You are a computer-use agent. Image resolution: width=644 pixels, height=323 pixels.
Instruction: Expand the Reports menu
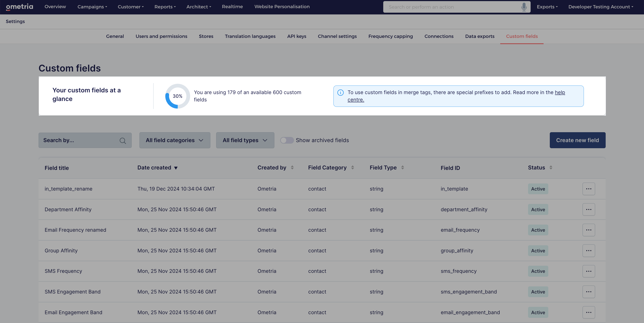(x=165, y=7)
